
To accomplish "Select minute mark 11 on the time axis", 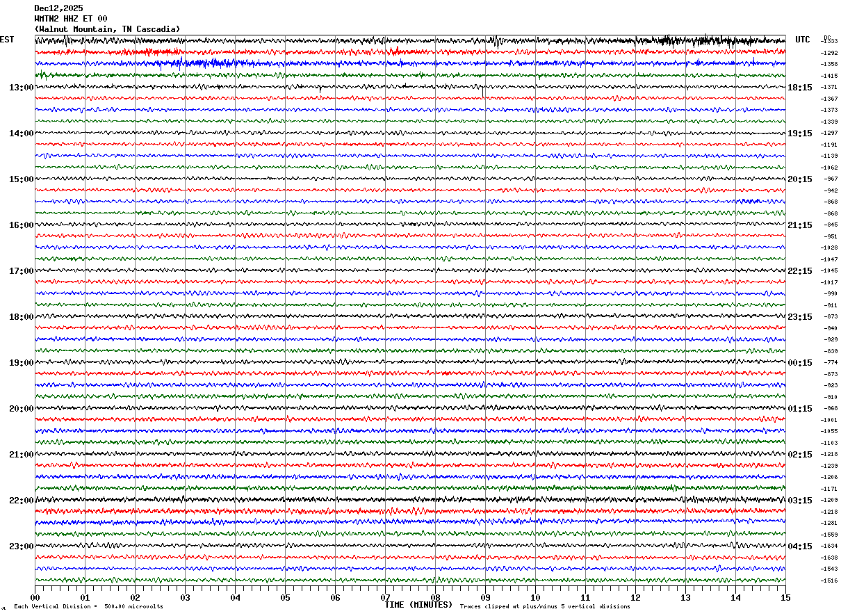I will click(x=585, y=597).
